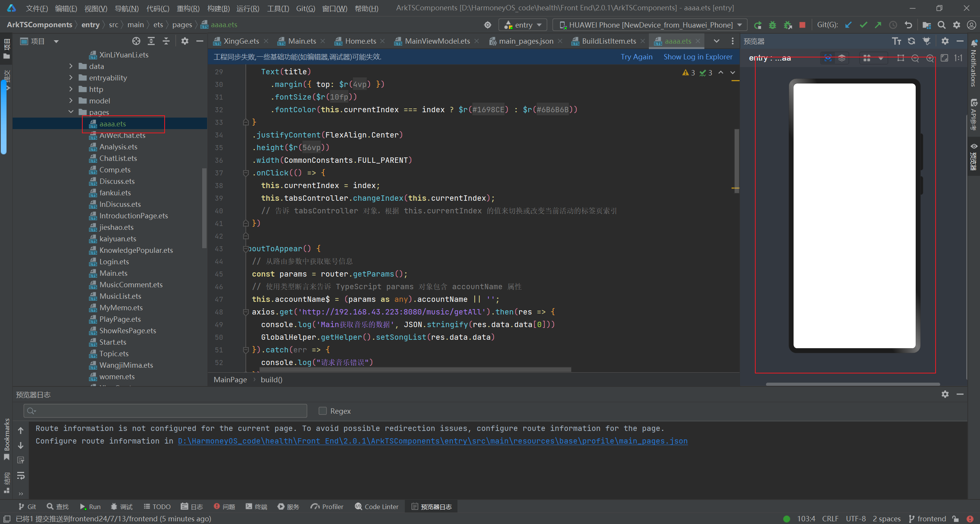
Task: Collapse all nodes in project tree
Action: (166, 41)
